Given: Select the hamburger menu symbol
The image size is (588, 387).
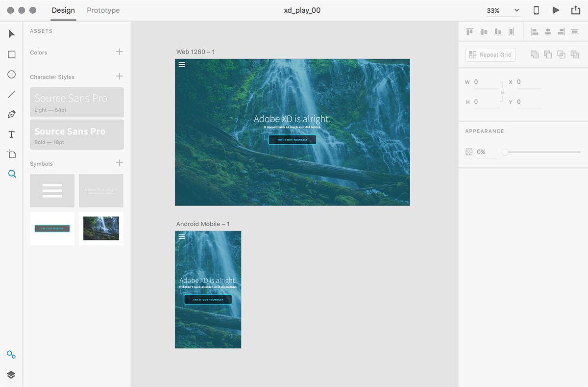Looking at the screenshot, I should pos(52,191).
